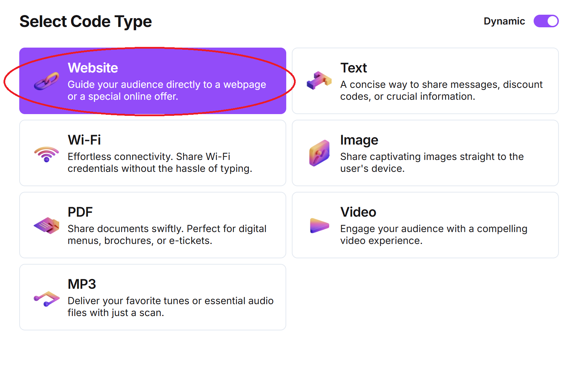The height and width of the screenshot is (392, 577).
Task: Pick the Wi-Fi heading title
Action: [84, 140]
